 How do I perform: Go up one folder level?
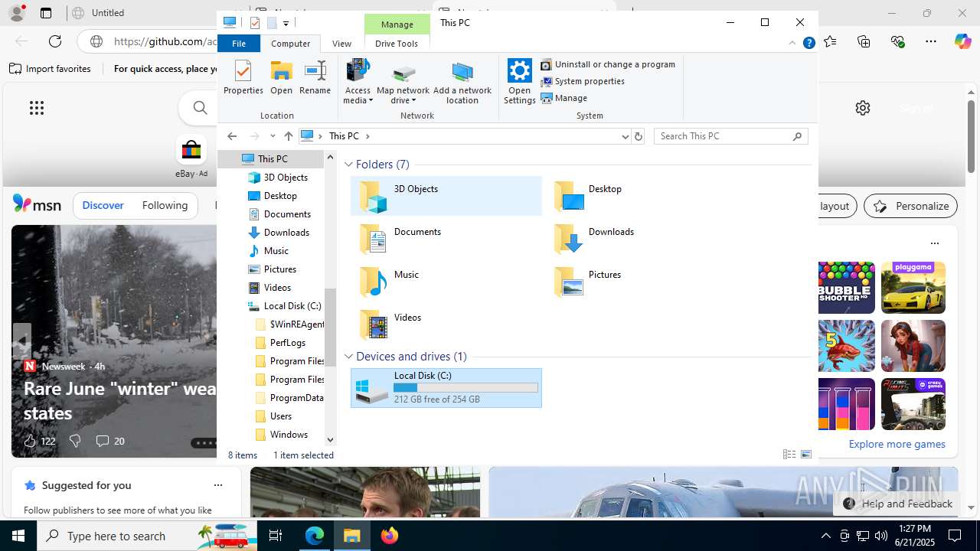(288, 136)
